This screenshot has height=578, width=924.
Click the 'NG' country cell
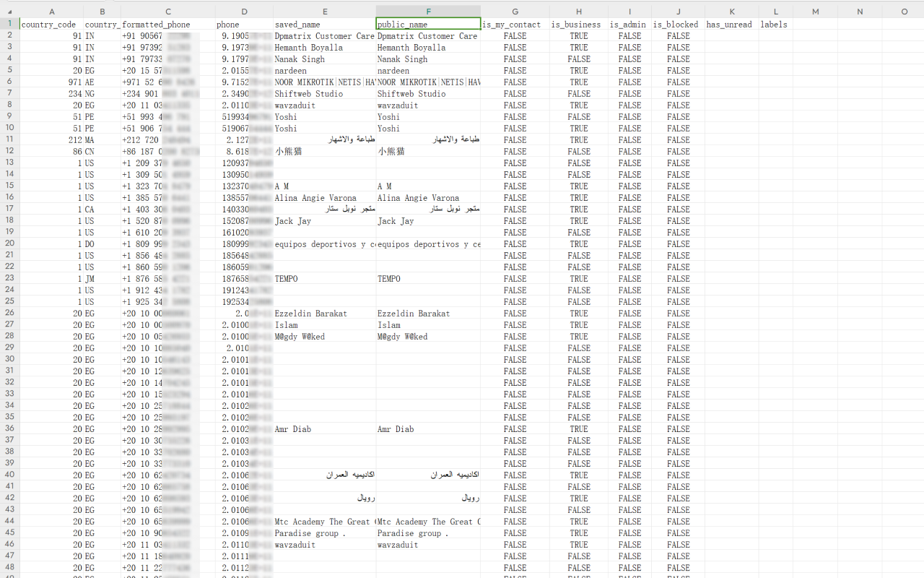(102, 94)
